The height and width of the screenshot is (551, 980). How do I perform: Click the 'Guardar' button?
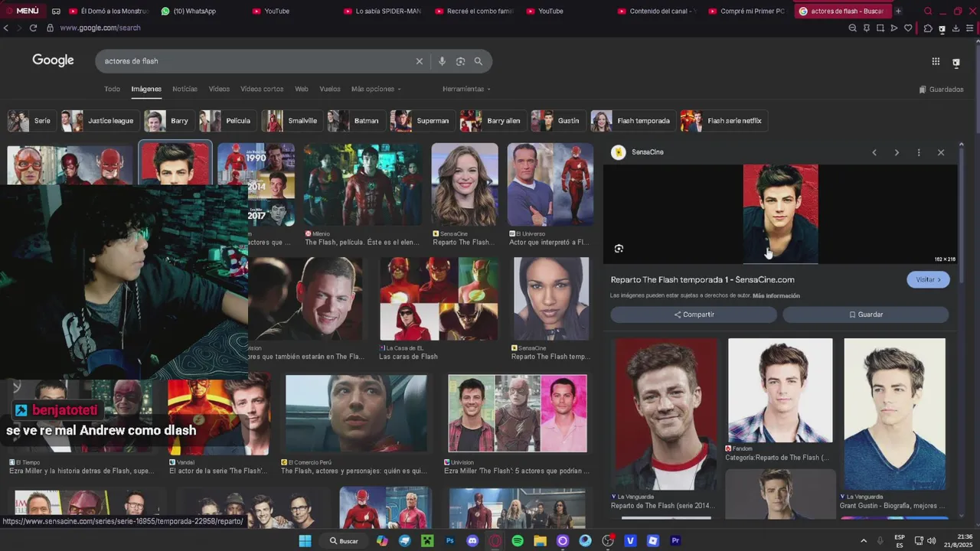click(x=865, y=315)
